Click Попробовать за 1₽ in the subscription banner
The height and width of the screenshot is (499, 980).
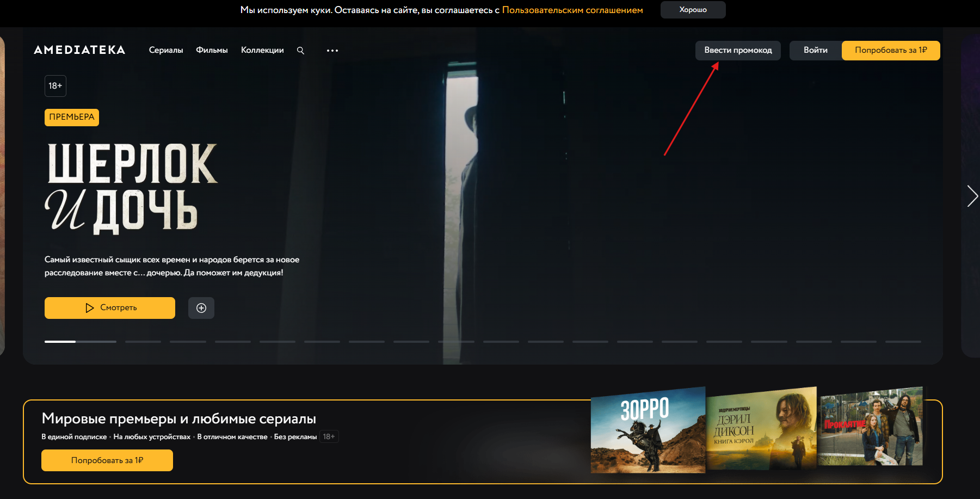(x=107, y=460)
